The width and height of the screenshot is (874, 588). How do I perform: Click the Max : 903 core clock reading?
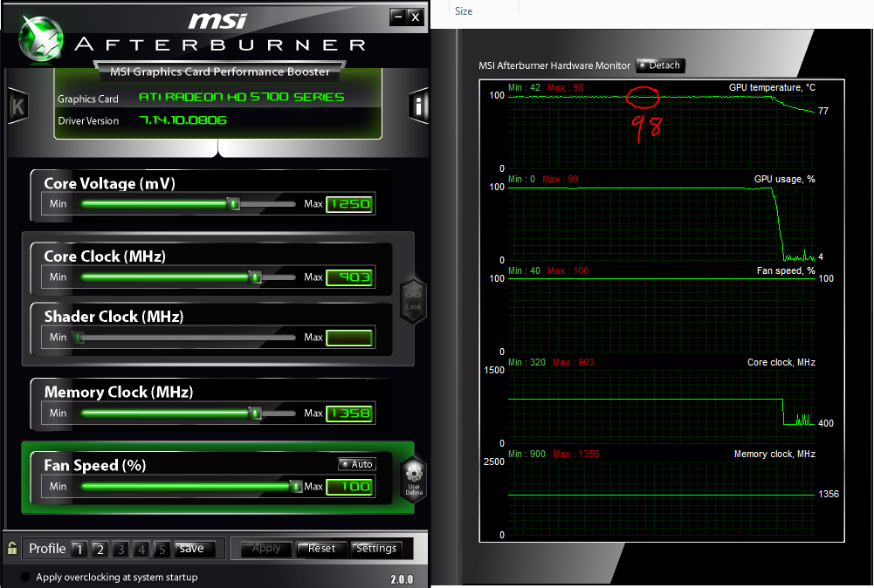(573, 363)
